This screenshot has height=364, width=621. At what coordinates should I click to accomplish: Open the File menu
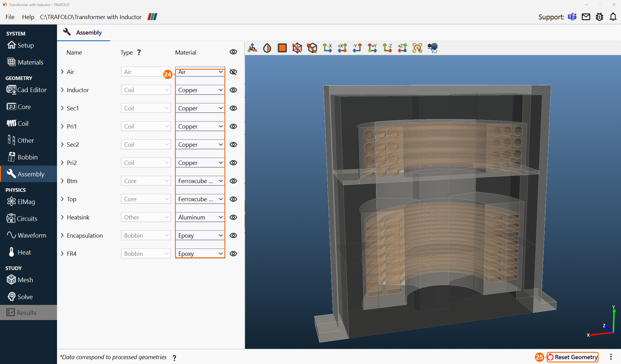coord(10,17)
